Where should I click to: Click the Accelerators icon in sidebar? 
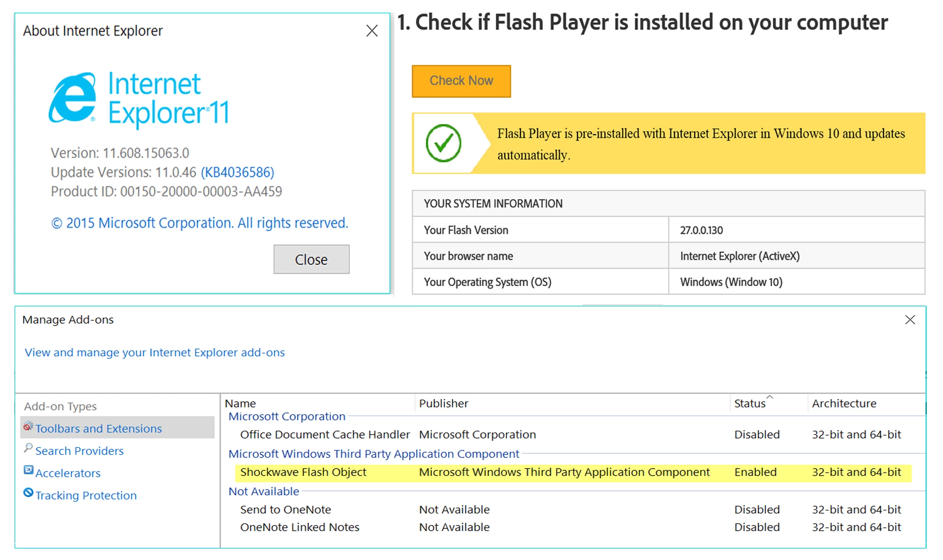[28, 470]
